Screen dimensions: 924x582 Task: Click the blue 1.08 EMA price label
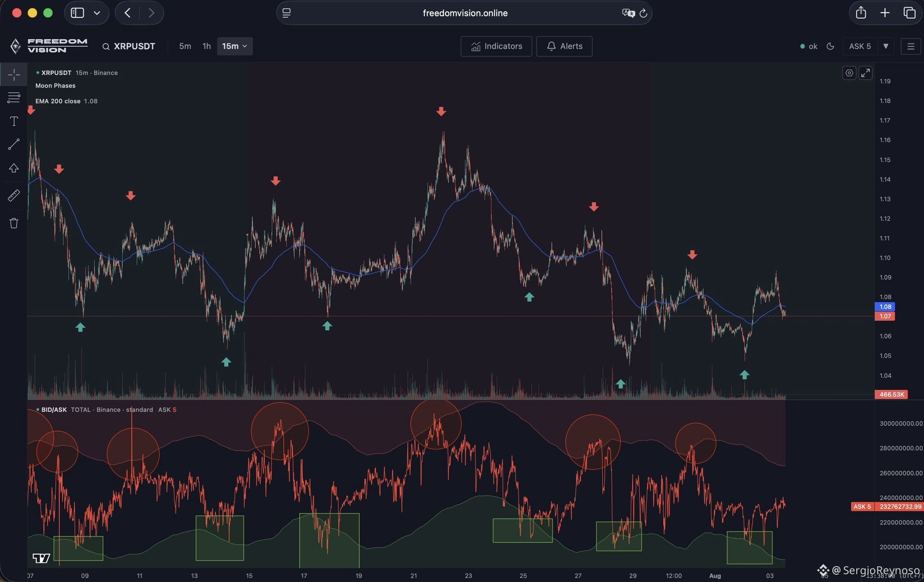click(885, 307)
